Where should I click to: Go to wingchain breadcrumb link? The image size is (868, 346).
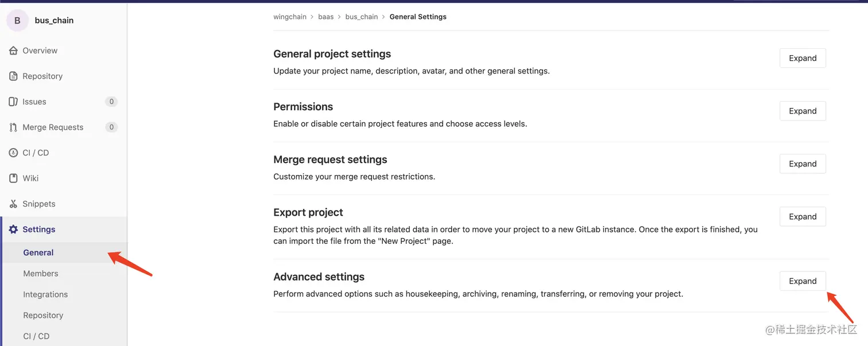290,17
